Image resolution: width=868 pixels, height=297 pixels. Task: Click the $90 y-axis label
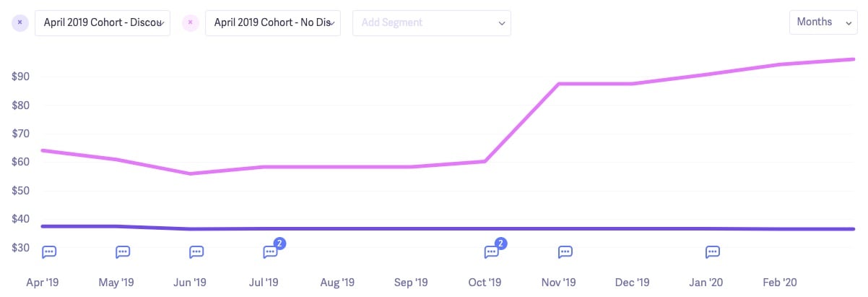(x=19, y=77)
